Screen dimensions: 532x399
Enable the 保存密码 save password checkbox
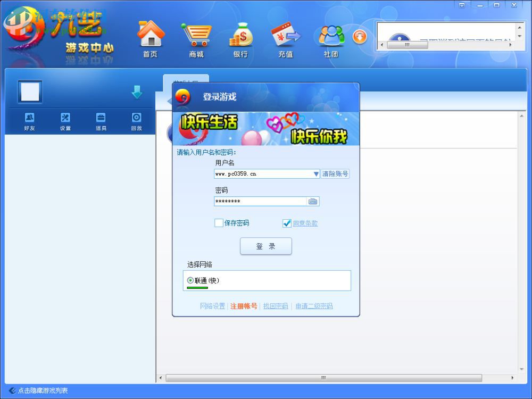pyautogui.click(x=219, y=223)
